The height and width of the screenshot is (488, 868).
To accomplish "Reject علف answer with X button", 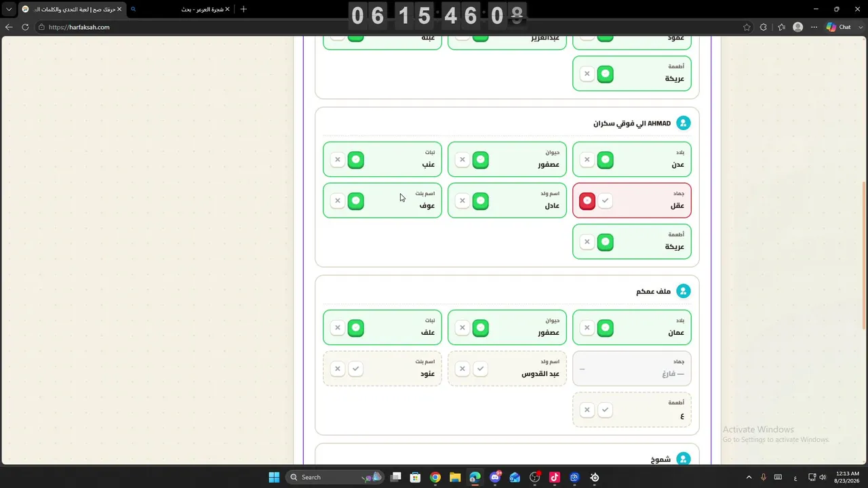I will [x=338, y=328].
